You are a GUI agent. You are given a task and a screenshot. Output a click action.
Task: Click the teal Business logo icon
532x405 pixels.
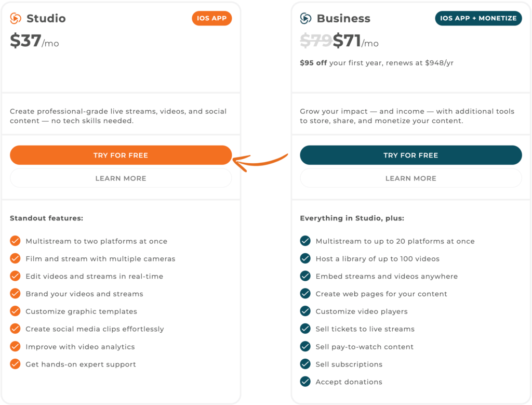pos(305,18)
